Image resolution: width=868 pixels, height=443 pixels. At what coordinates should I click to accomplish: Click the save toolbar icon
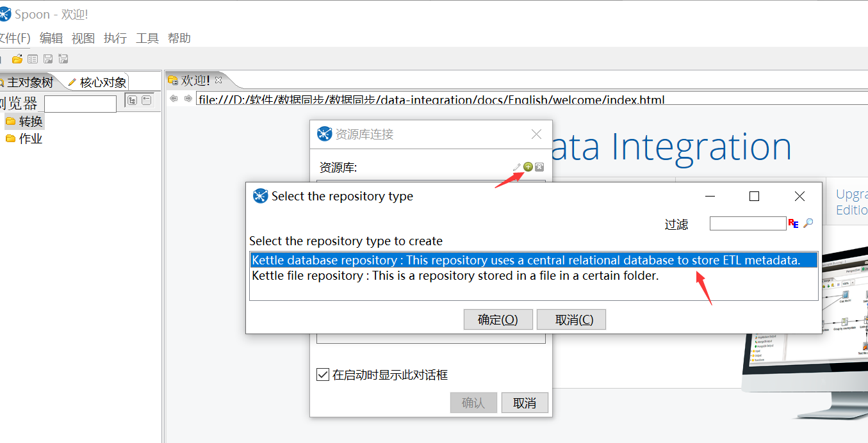[x=48, y=59]
